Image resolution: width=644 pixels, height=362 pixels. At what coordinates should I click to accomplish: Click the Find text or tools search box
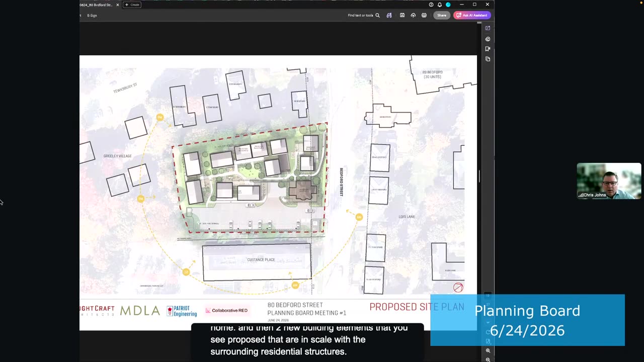coord(364,15)
